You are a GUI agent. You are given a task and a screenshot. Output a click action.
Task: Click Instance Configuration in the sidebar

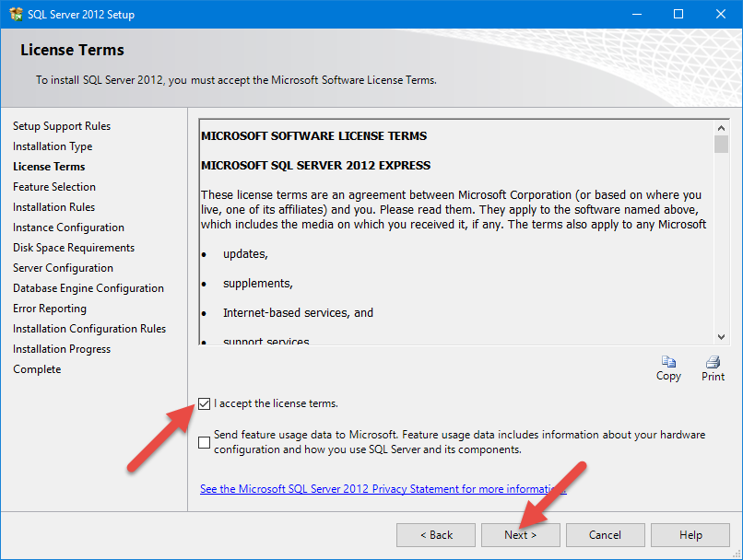tap(68, 227)
